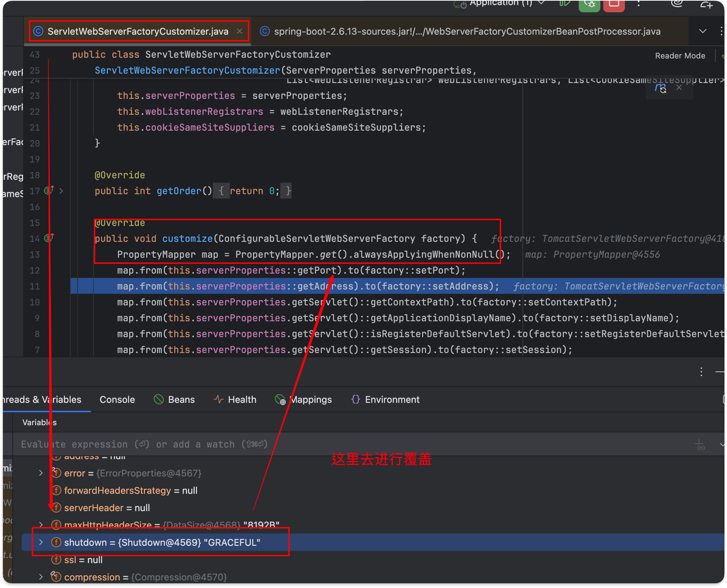Click the add to watches icon
727x588 pixels.
700,445
